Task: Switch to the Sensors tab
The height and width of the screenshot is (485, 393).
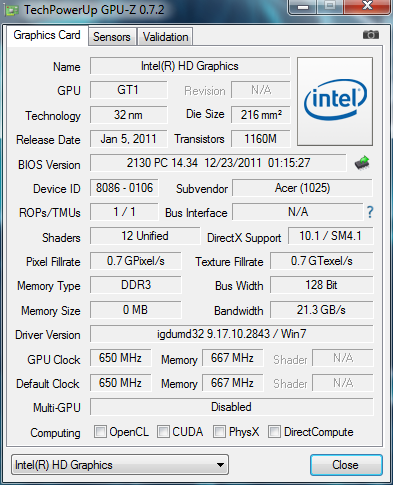Action: 112,37
